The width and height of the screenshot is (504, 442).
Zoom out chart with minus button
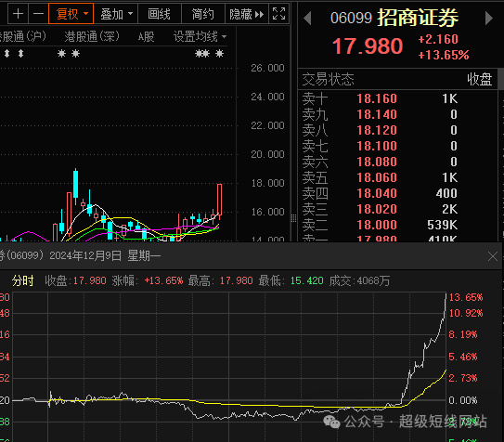click(38, 14)
